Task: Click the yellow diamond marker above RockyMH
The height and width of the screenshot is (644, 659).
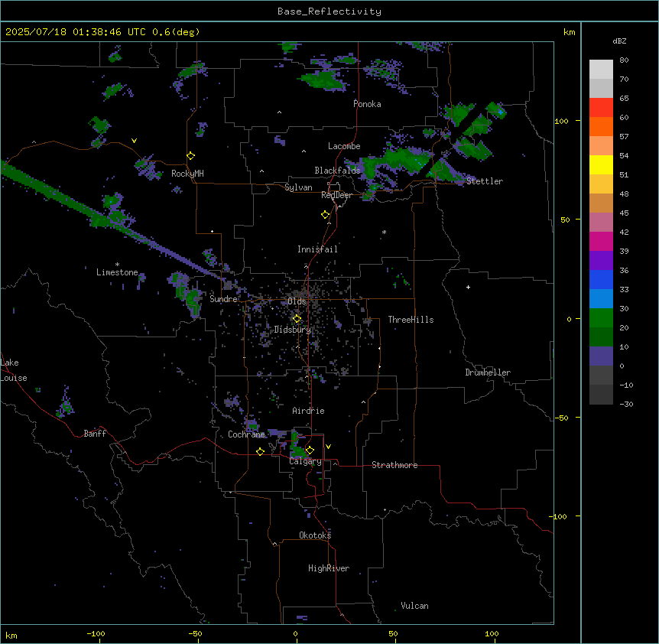Action: tap(191, 156)
